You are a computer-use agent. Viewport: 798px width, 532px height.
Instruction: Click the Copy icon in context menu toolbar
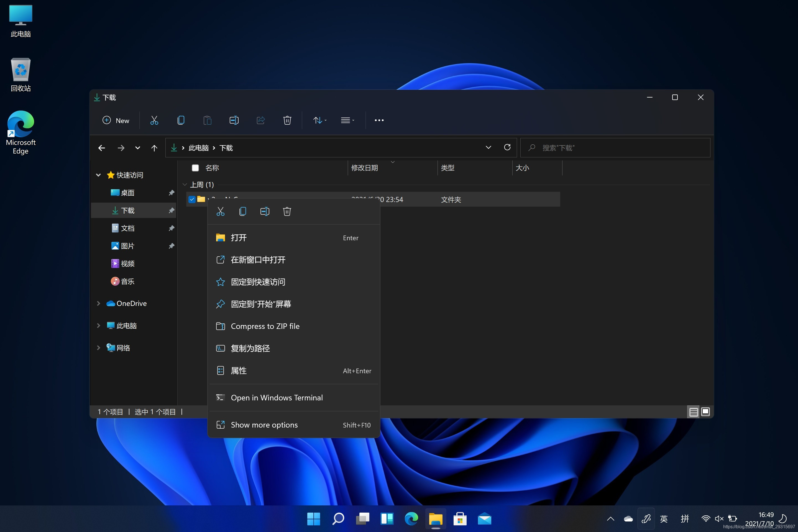point(242,211)
